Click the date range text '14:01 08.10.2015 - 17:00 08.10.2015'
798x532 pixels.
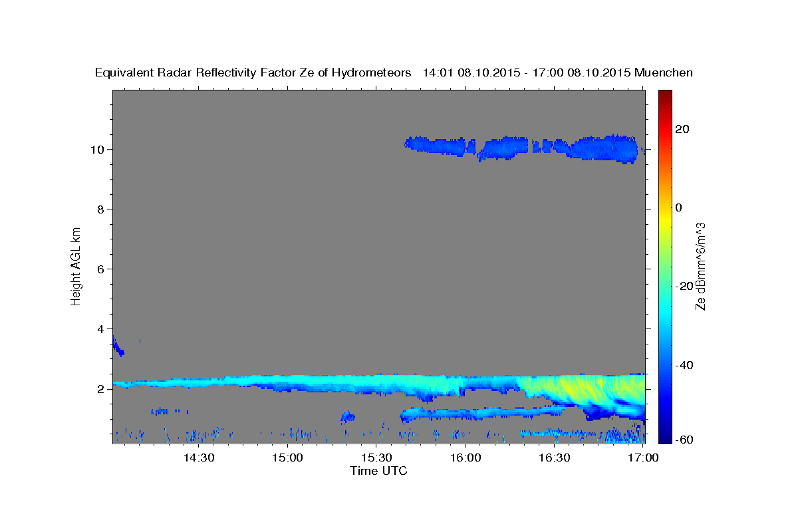pos(527,72)
